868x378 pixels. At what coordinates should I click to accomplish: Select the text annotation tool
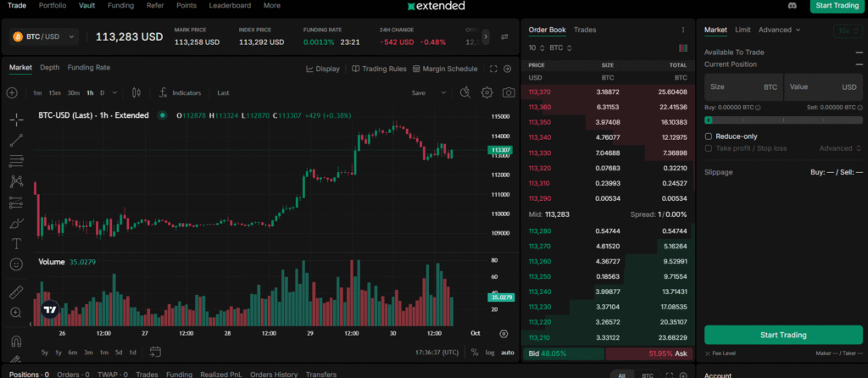tap(17, 244)
